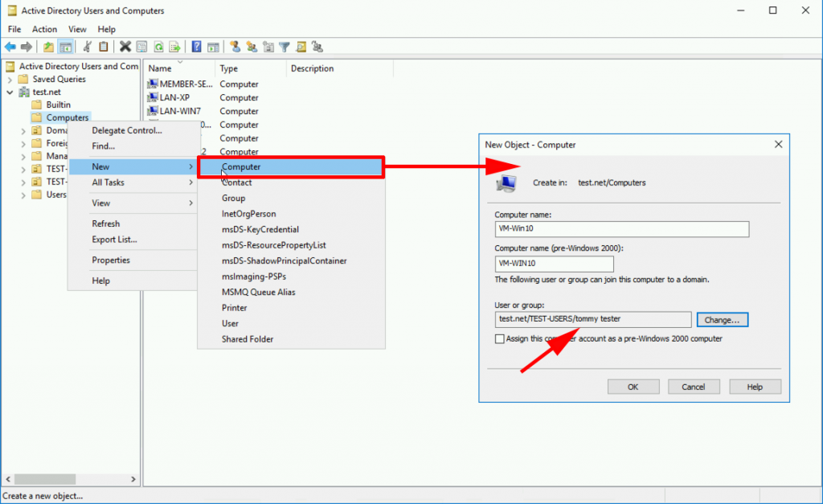Screen dimensions: 823x504
Task: Click the Create new user toolbar icon
Action: click(x=235, y=47)
